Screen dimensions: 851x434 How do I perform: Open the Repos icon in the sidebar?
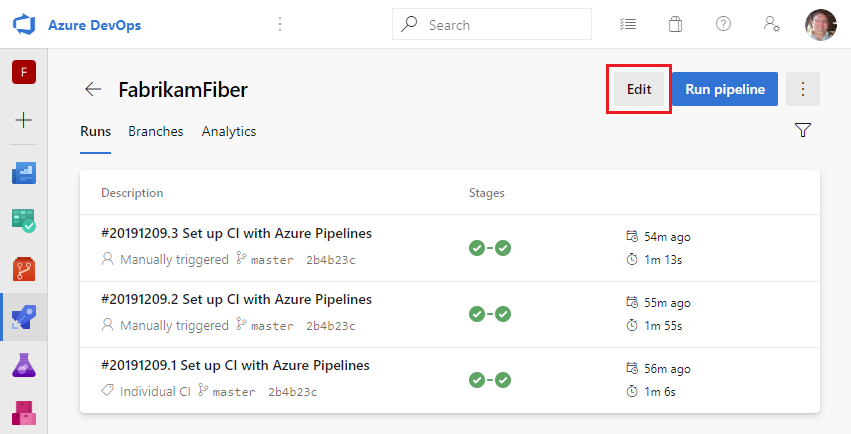point(24,269)
